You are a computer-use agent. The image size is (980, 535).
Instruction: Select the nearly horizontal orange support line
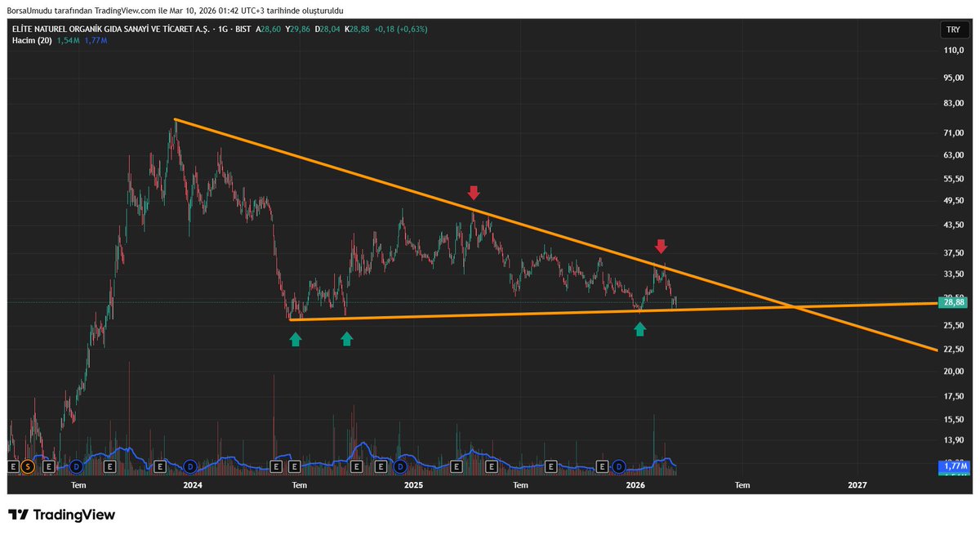(612, 311)
